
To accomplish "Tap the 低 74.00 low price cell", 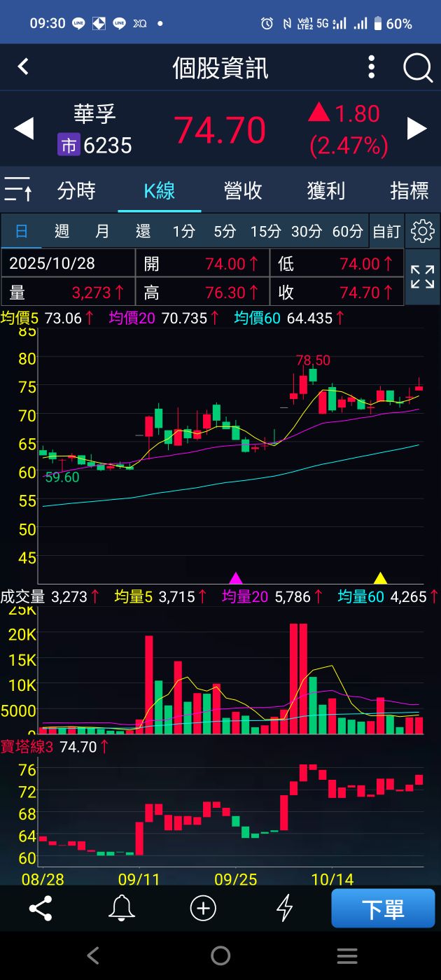I will pos(337,263).
